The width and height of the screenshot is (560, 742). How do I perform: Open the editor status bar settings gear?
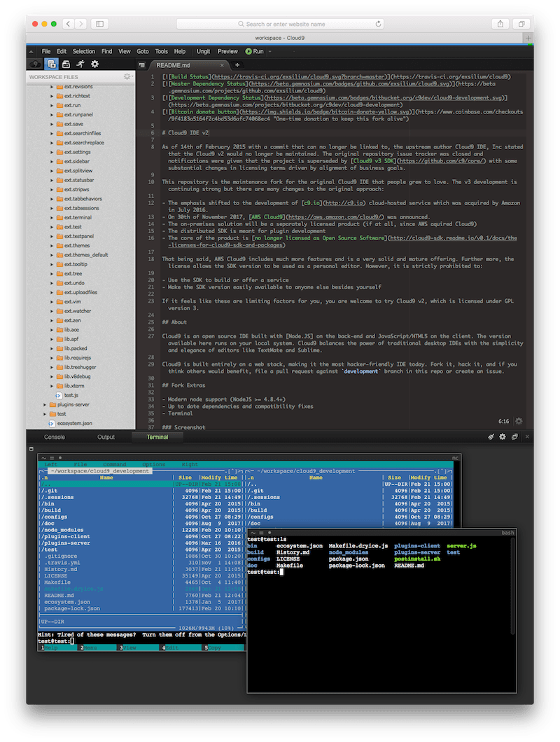coord(519,421)
